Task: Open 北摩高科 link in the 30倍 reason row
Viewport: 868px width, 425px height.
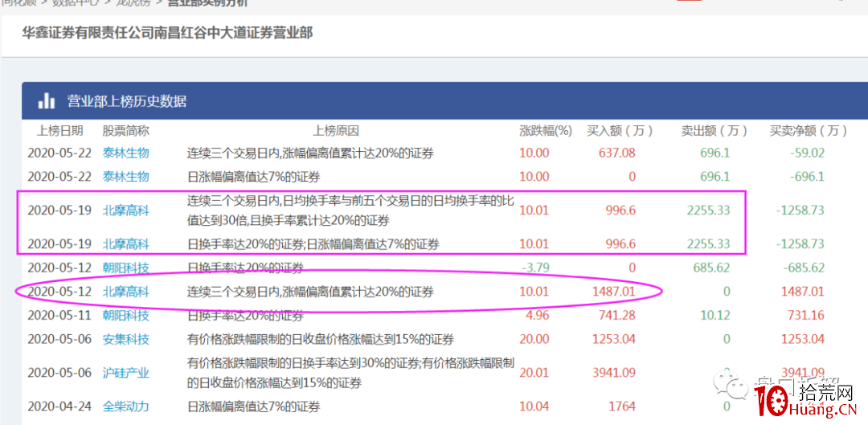Action: (x=125, y=210)
